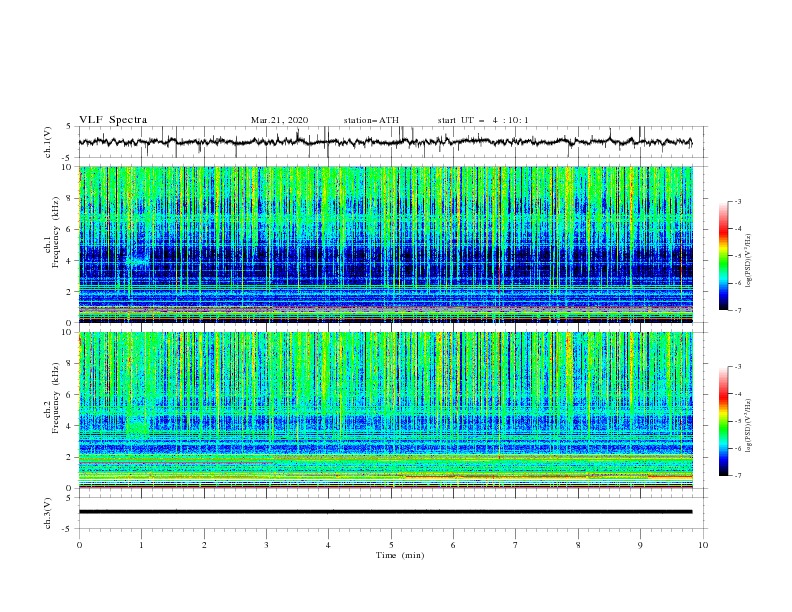Click the "4" kHz tick on ch.2 axis
This screenshot has width=792, height=612.
[71, 426]
